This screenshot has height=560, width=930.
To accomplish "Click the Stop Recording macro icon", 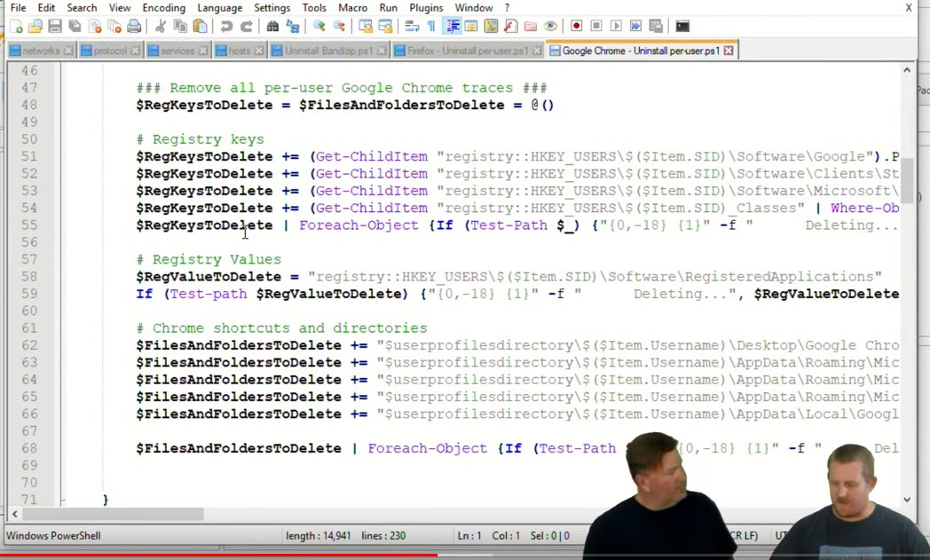I will (x=596, y=26).
